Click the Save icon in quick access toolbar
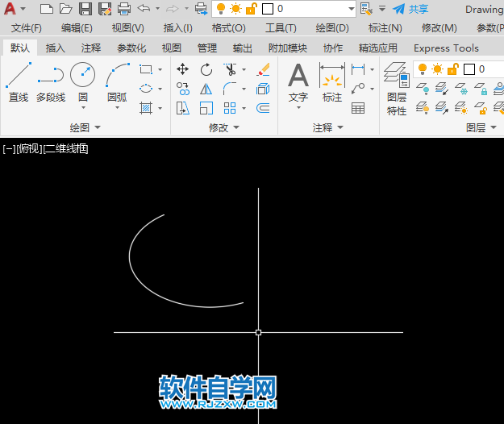The width and height of the screenshot is (504, 424). (x=85, y=9)
